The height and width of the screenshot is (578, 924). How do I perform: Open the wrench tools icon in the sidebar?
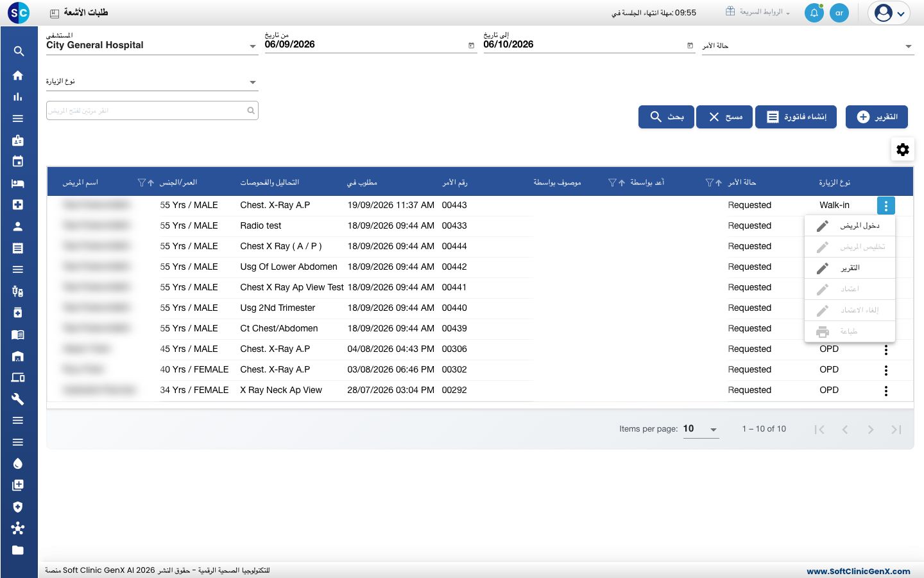[x=18, y=399]
